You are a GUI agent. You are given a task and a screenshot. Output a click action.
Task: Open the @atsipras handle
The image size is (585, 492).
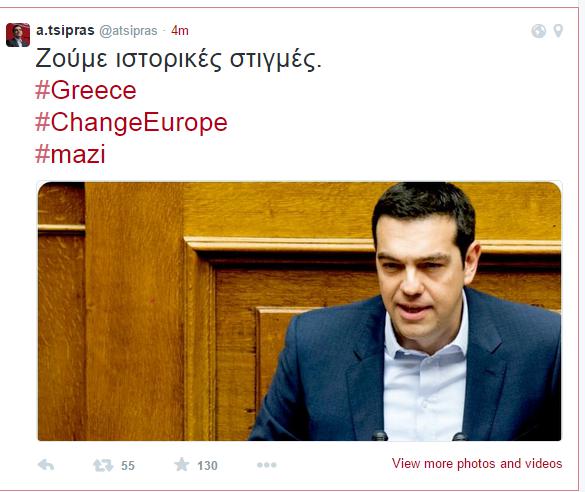click(128, 31)
